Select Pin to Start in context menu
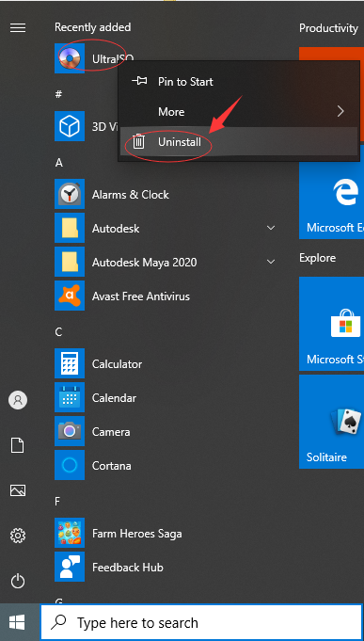 coord(239,81)
